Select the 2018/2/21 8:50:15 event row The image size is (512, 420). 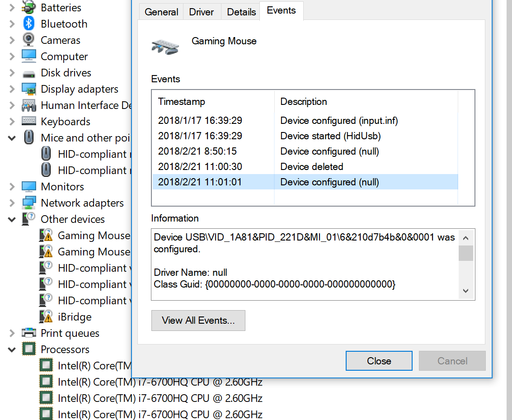pyautogui.click(x=305, y=151)
